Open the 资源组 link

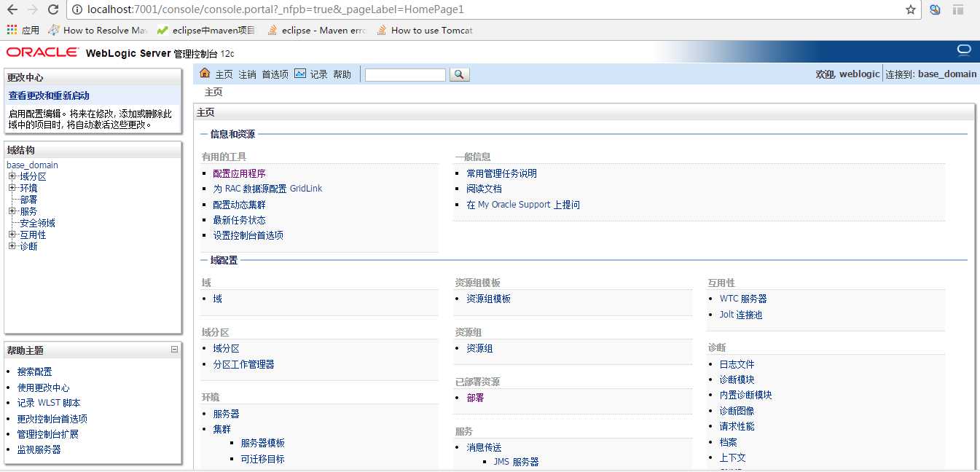[x=479, y=348]
